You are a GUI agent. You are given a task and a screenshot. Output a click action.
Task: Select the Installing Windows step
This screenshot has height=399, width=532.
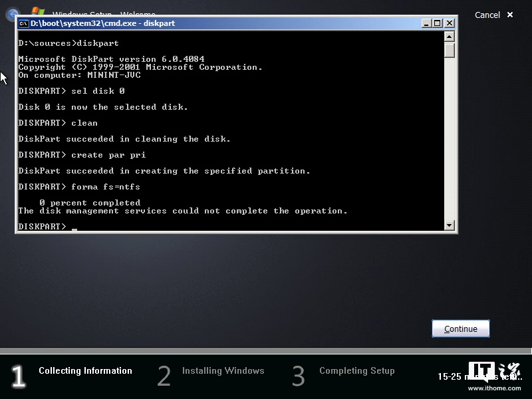(223, 371)
